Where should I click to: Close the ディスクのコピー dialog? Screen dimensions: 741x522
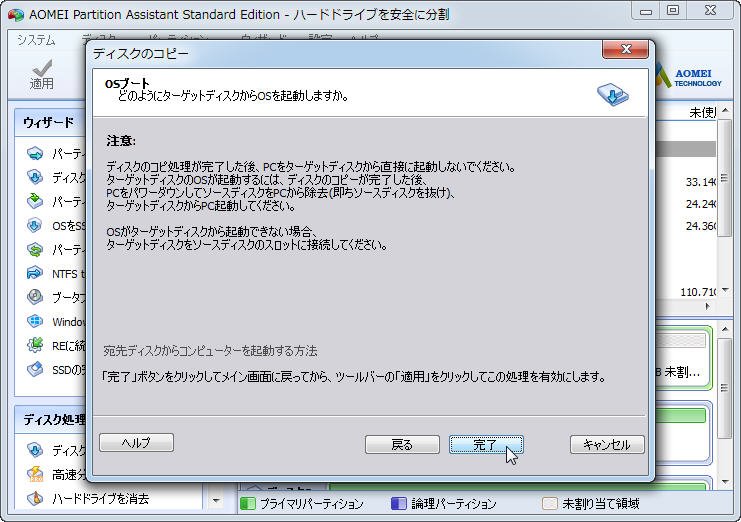coord(625,49)
